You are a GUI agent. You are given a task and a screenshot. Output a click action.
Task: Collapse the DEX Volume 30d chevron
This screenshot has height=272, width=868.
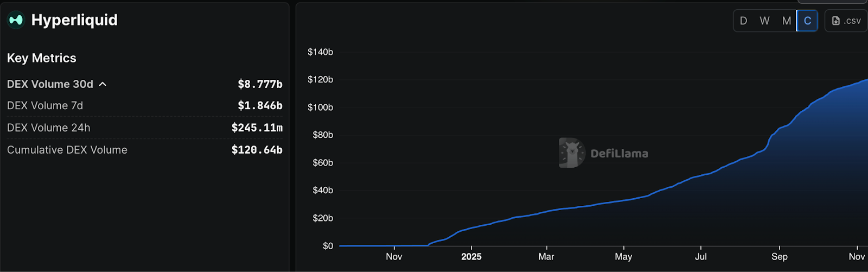pyautogui.click(x=103, y=84)
